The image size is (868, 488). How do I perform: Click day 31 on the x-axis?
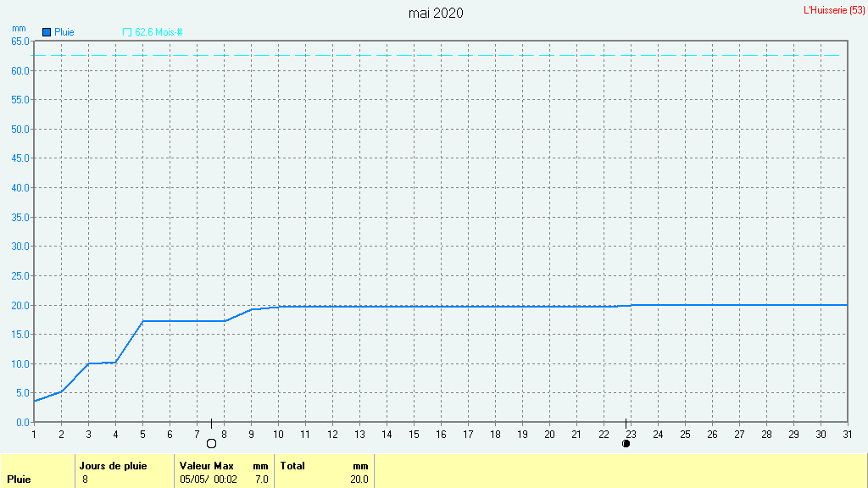point(848,435)
